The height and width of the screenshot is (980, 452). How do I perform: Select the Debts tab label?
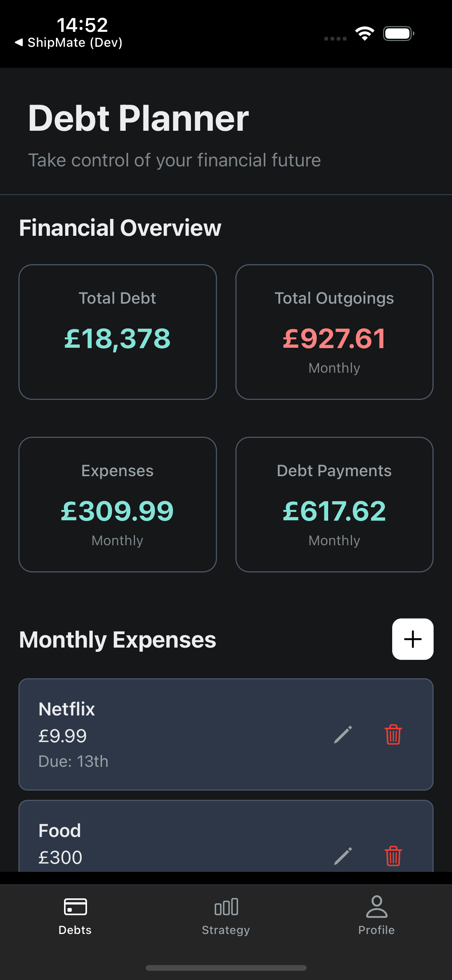coord(75,930)
